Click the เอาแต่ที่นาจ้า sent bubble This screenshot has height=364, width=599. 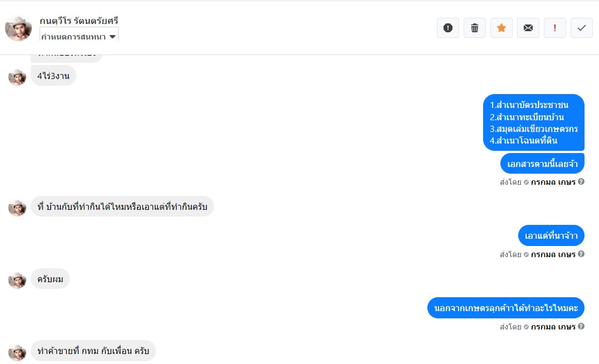point(551,235)
